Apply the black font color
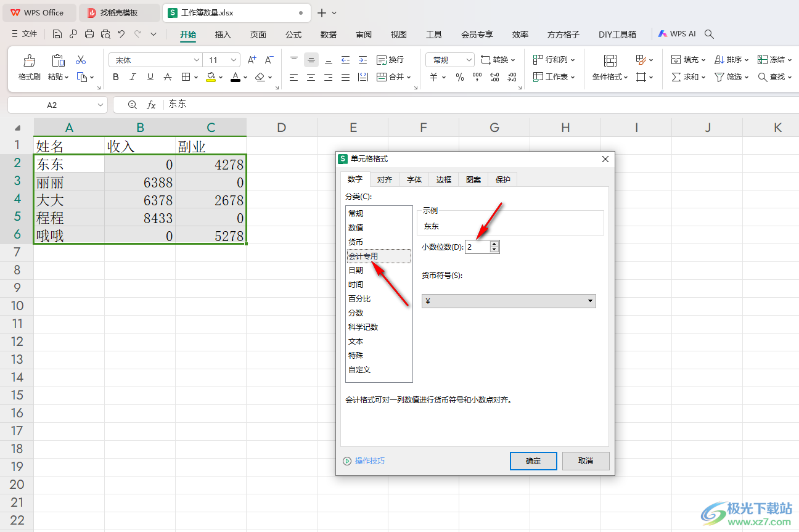The image size is (799, 532). point(235,77)
